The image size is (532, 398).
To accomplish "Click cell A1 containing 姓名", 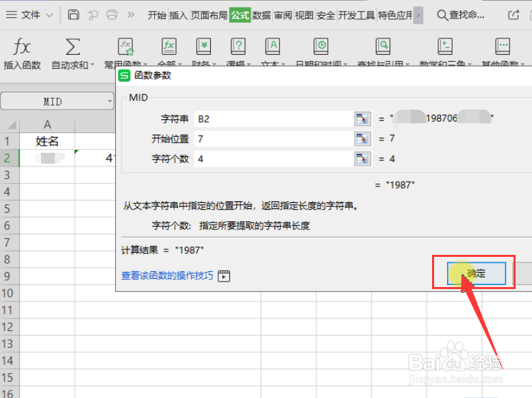I will pos(47,141).
